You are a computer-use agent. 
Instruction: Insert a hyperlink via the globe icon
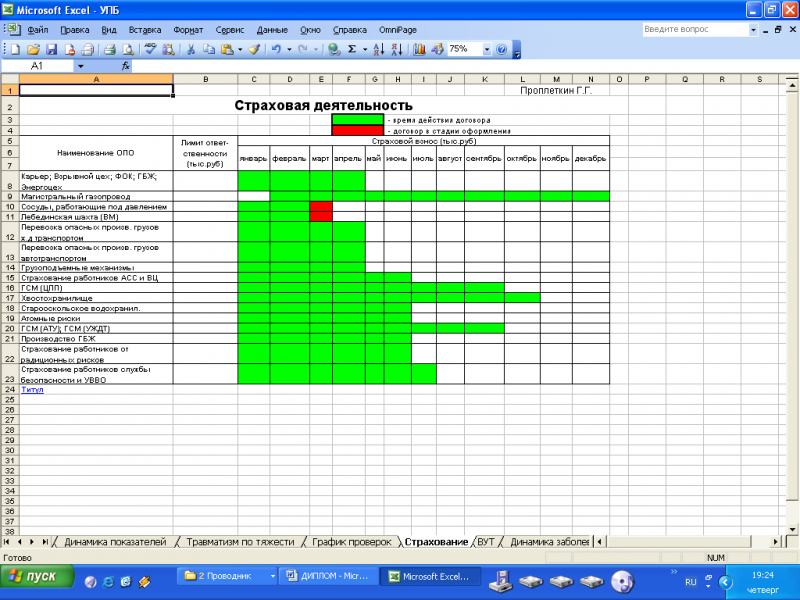pyautogui.click(x=334, y=49)
